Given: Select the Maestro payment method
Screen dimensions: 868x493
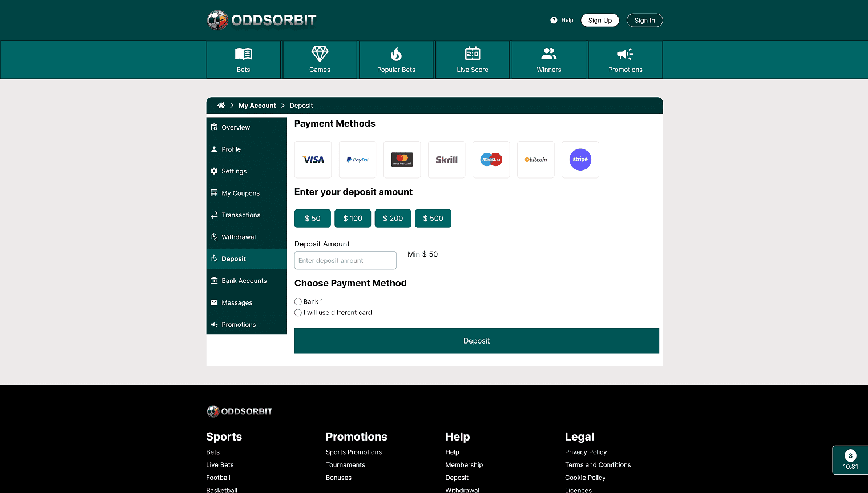Looking at the screenshot, I should point(491,160).
